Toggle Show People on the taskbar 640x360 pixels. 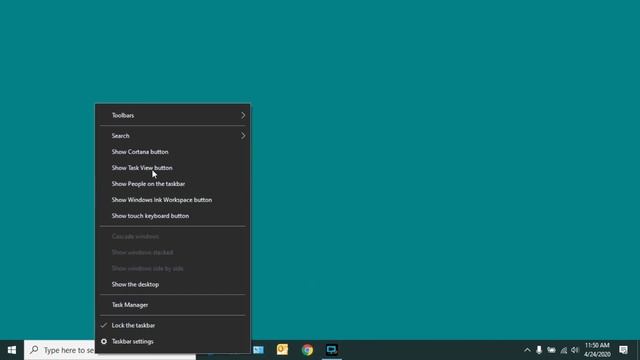(173, 184)
